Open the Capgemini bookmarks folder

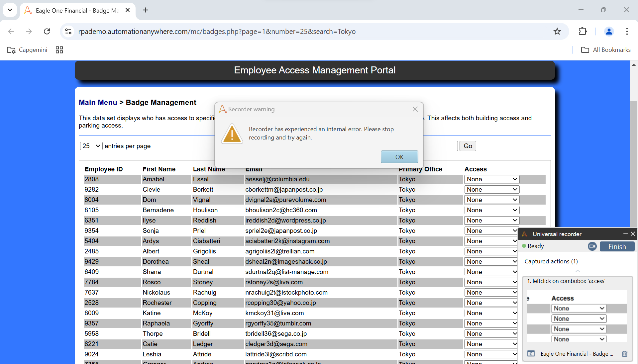click(27, 50)
